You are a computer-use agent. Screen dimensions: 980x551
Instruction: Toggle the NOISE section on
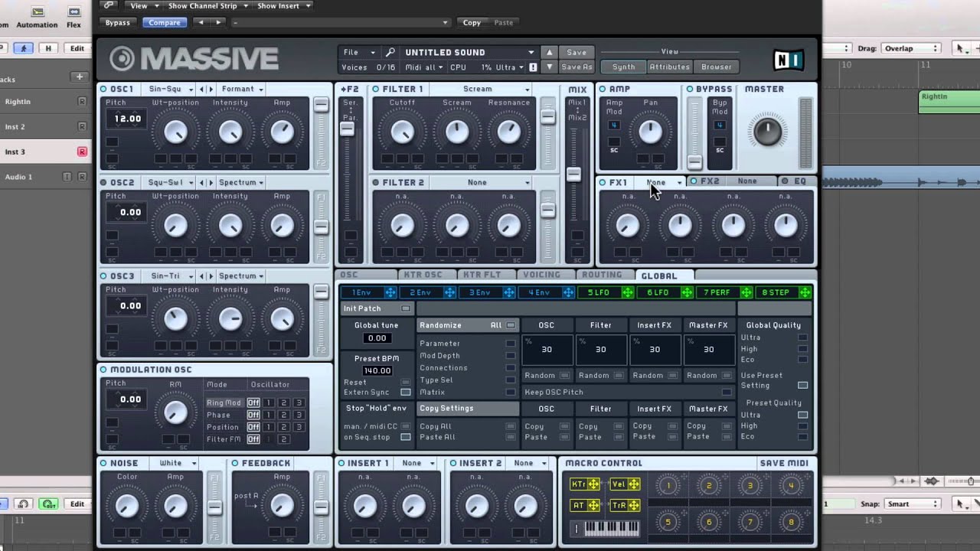click(x=103, y=463)
